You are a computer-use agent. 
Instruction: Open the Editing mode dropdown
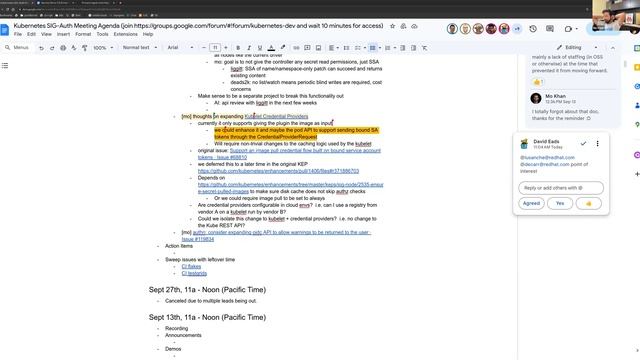point(577,48)
